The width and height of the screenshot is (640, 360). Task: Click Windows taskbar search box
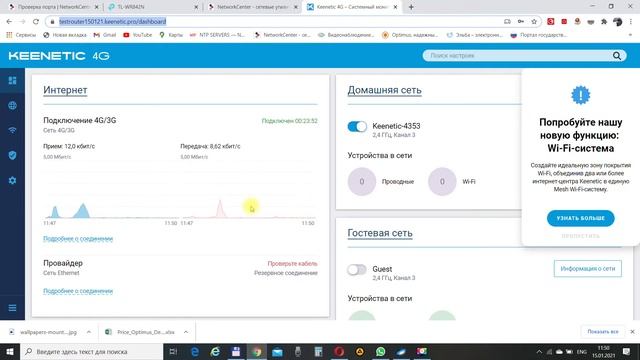pos(92,351)
